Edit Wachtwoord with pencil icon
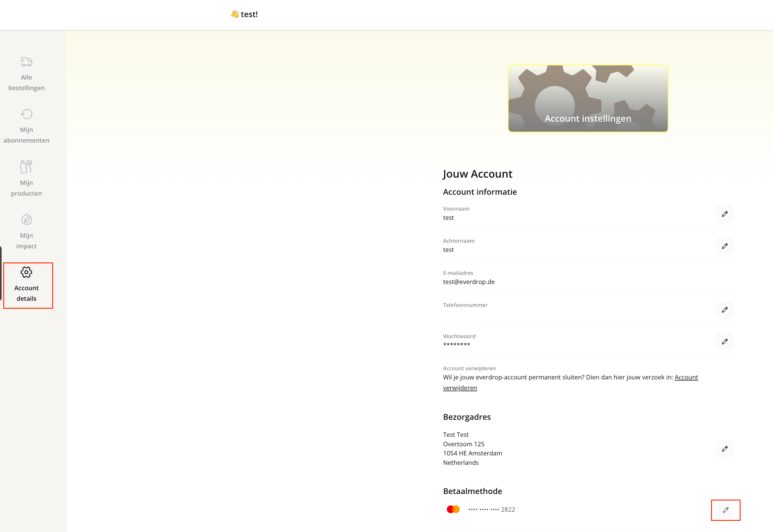The width and height of the screenshot is (773, 532). pos(724,342)
